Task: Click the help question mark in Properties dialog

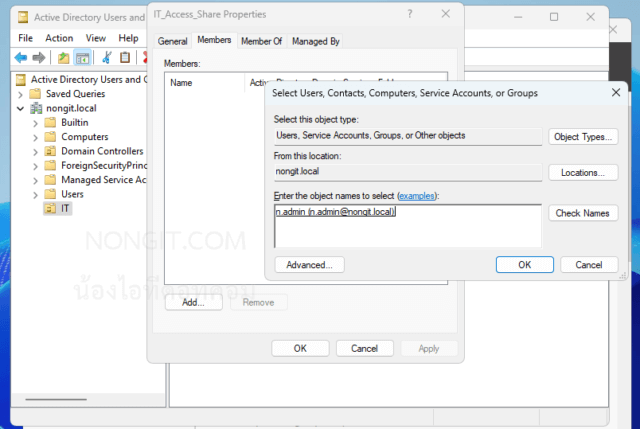Action: 410,14
